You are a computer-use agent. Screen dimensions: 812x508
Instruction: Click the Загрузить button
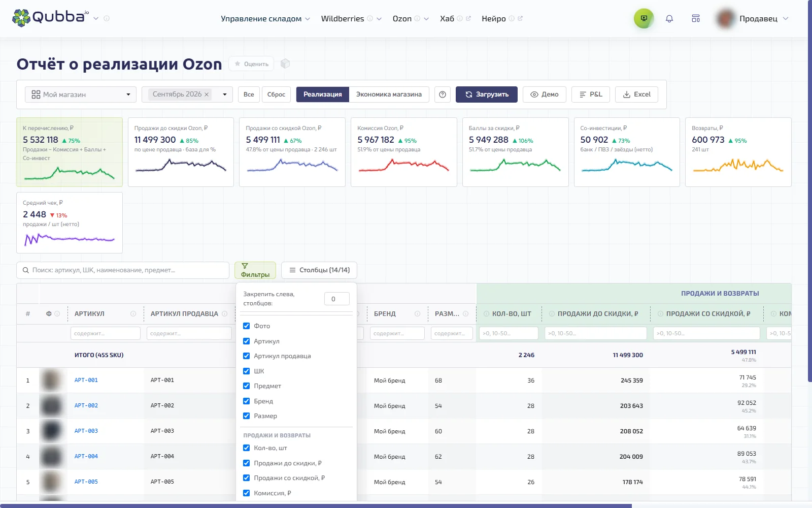point(487,94)
